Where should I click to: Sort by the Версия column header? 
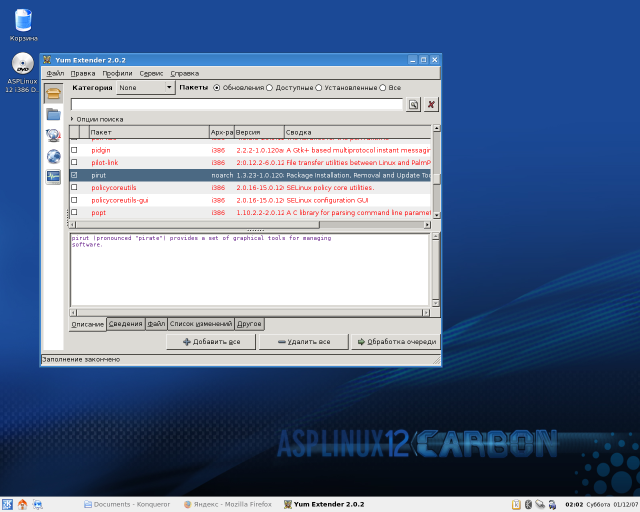point(259,132)
